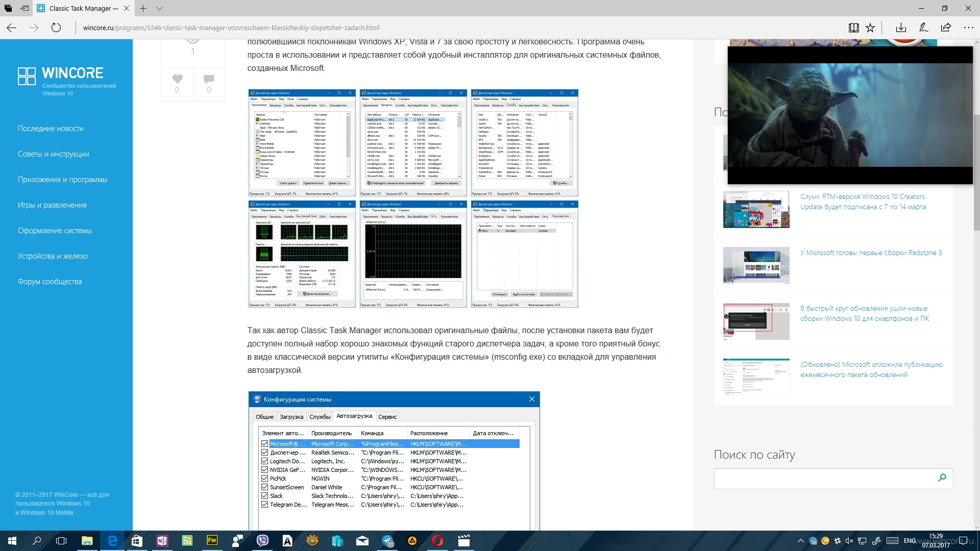Screen dimensions: 980x551
Task: Go back to previous page
Action: coord(12,28)
